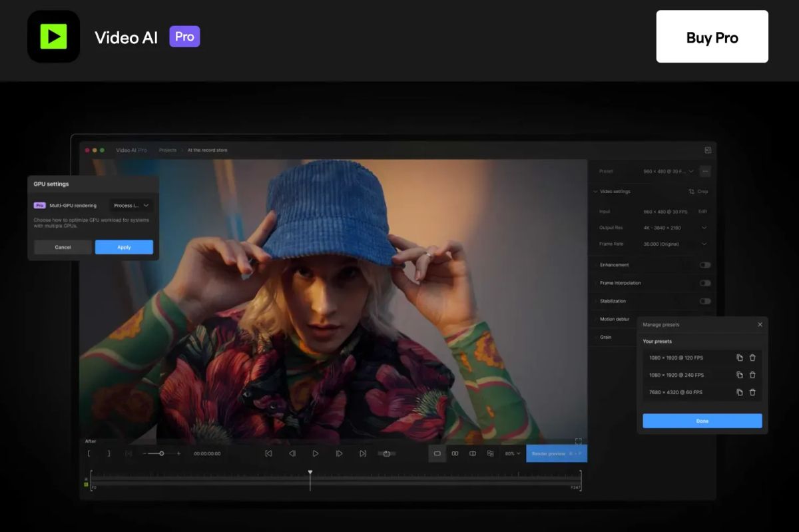The width and height of the screenshot is (799, 532).
Task: Click the Play button in playback controls
Action: point(316,453)
